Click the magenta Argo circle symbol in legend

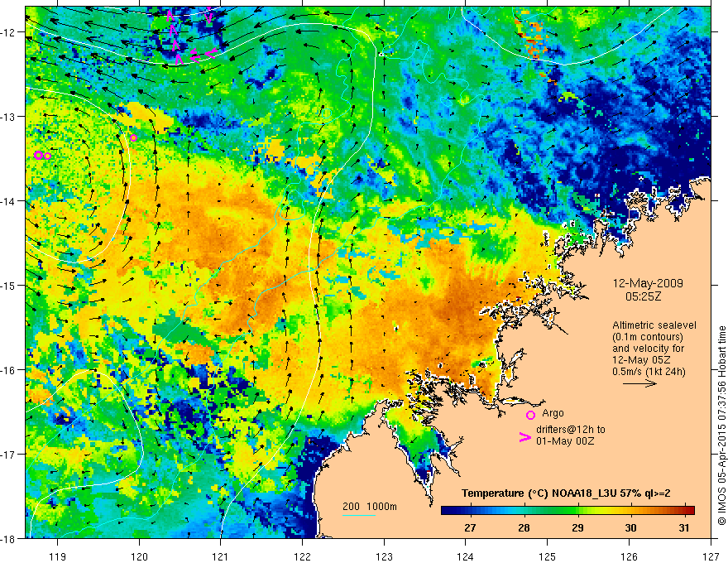coord(530,415)
